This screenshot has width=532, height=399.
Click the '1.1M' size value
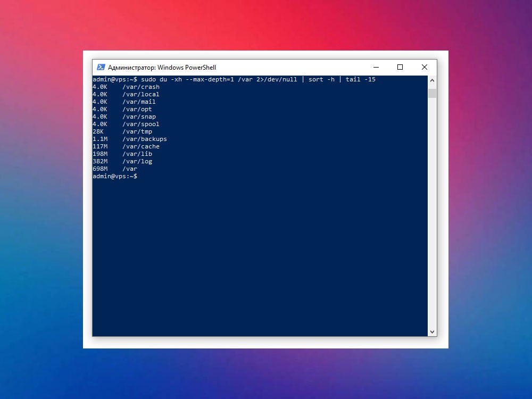[x=100, y=139]
